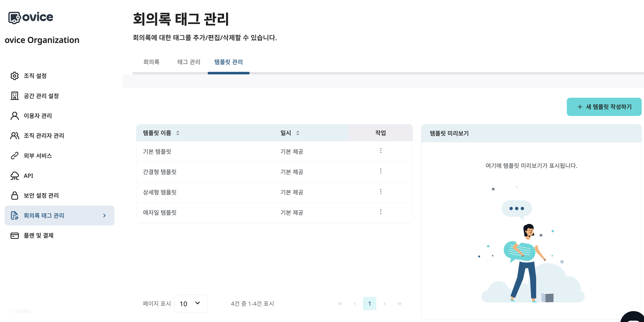Open the actions menu for 간결형 템플릿
This screenshot has width=644, height=322.
coord(381,171)
